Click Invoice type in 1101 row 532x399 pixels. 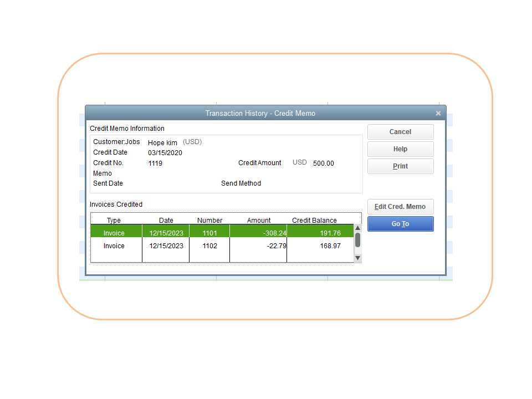click(114, 233)
